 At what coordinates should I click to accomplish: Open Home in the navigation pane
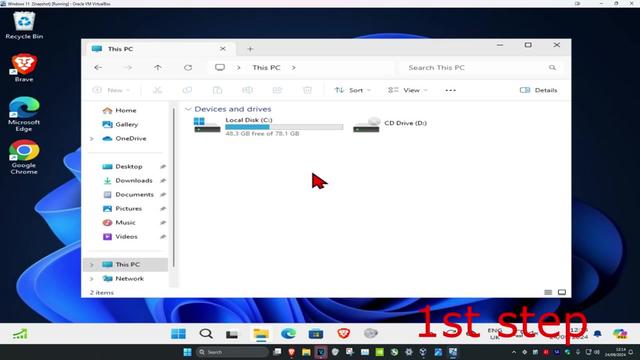coord(125,110)
